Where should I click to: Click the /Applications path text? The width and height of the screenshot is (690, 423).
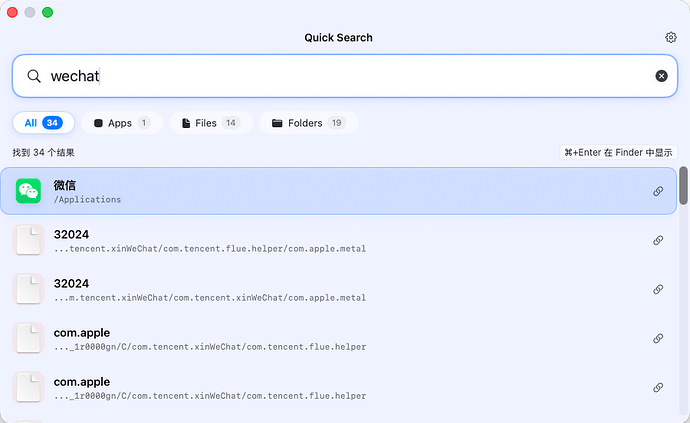[x=87, y=200]
